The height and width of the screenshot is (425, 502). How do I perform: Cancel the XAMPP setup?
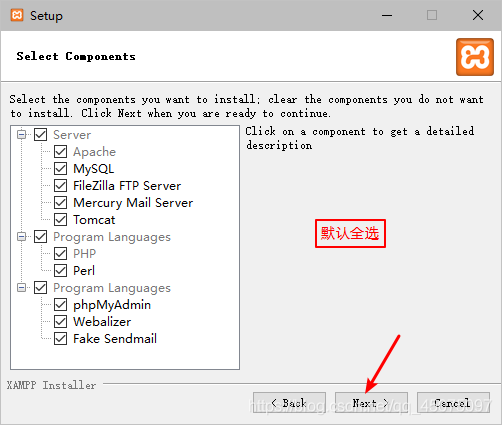(x=453, y=403)
